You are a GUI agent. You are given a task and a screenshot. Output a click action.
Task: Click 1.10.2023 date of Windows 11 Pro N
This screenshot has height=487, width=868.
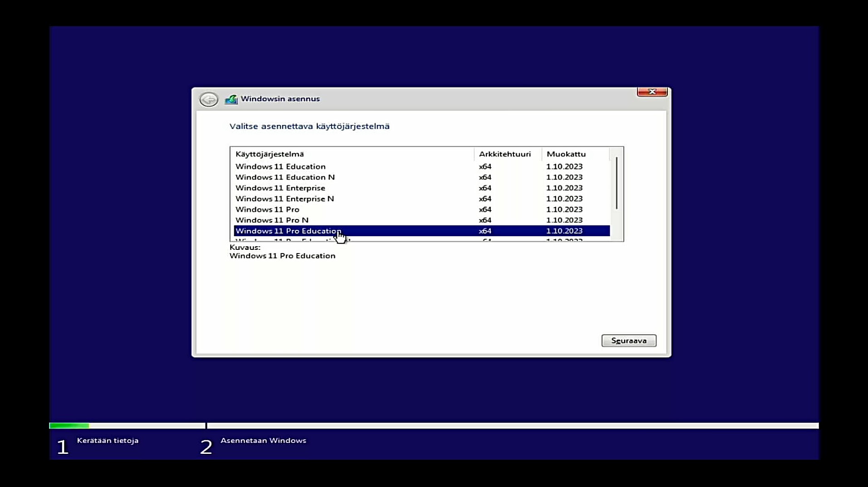pos(564,220)
